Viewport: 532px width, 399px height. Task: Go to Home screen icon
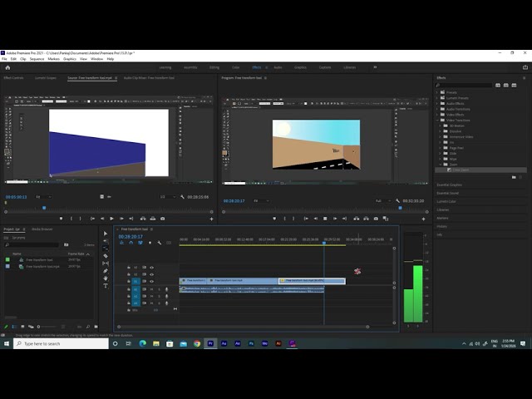[x=7, y=67]
